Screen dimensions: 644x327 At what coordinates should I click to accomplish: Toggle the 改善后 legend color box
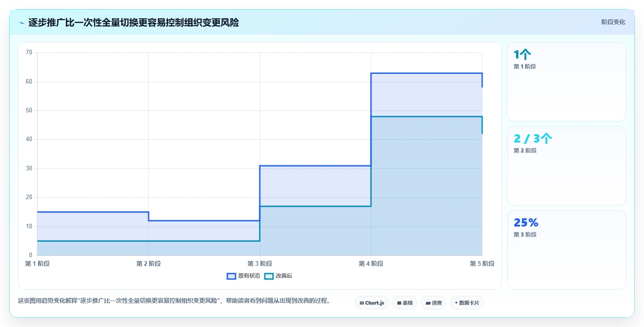tap(269, 276)
